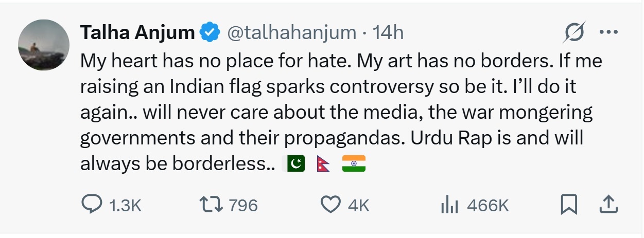
Task: Click the 4K likes count
Action: click(x=359, y=206)
